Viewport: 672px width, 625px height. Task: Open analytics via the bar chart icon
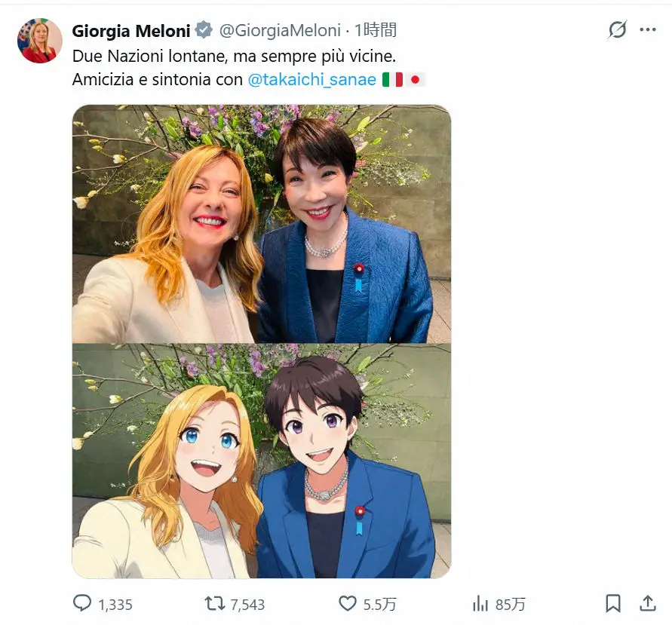coord(480,604)
